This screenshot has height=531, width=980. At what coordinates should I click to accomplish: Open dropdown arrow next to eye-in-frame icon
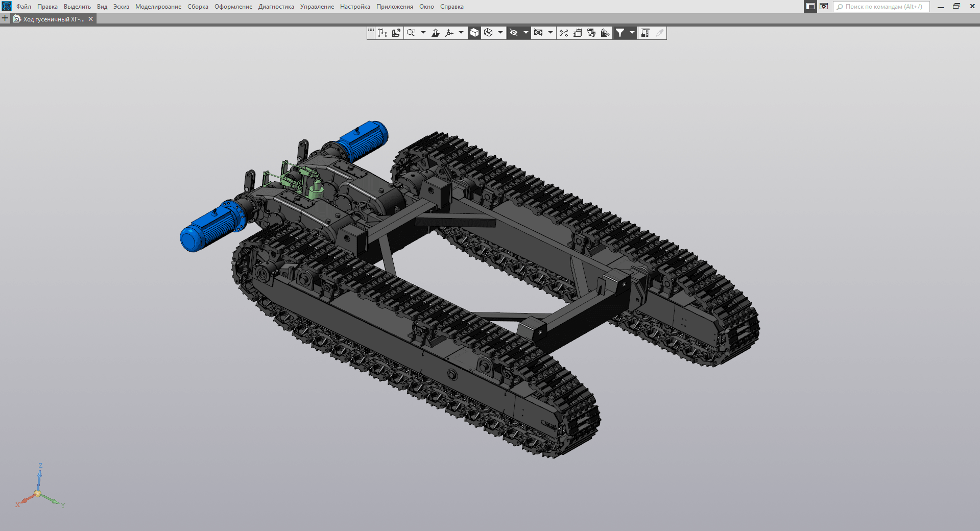point(550,33)
